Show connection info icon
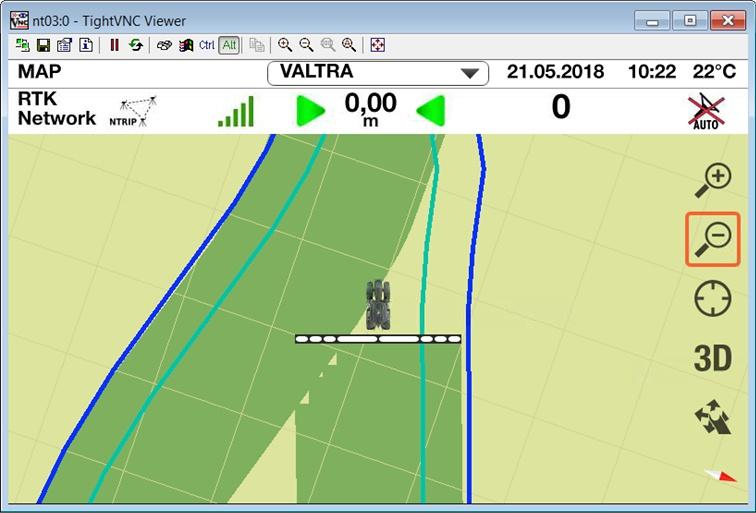The image size is (756, 513). tap(86, 45)
